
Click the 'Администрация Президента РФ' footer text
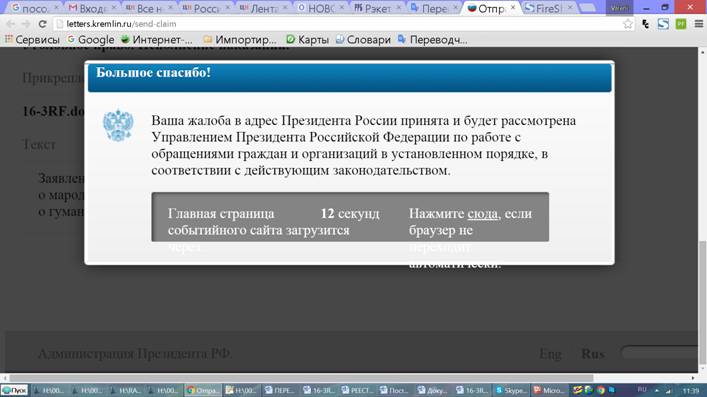[135, 354]
